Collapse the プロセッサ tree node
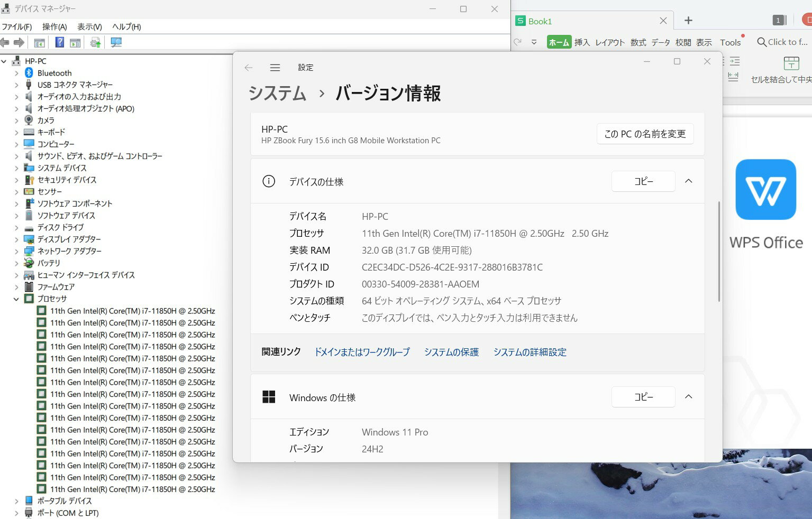The height and width of the screenshot is (519, 812). coord(16,299)
